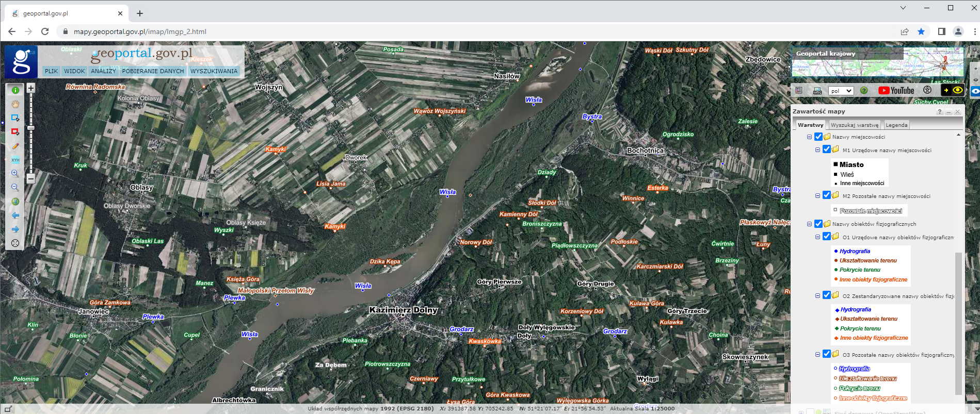980x414 pixels.
Task: Click the globe full extent icon
Action: (x=15, y=202)
